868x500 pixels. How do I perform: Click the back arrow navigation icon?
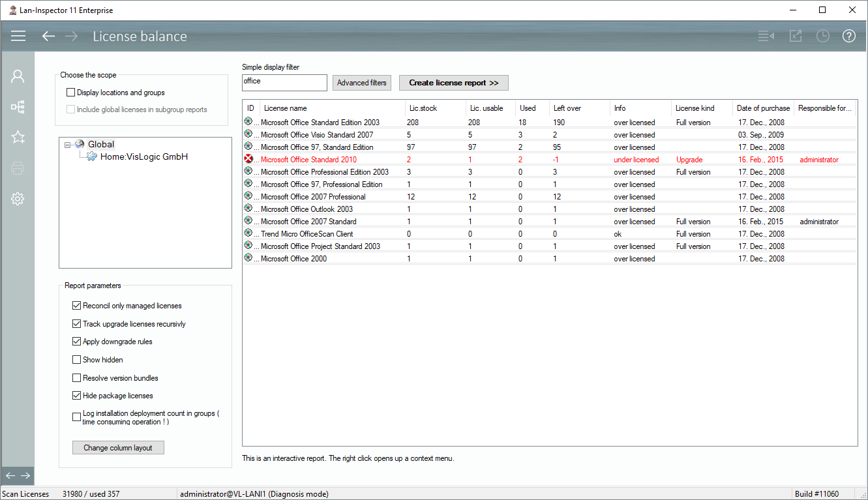pyautogui.click(x=48, y=36)
